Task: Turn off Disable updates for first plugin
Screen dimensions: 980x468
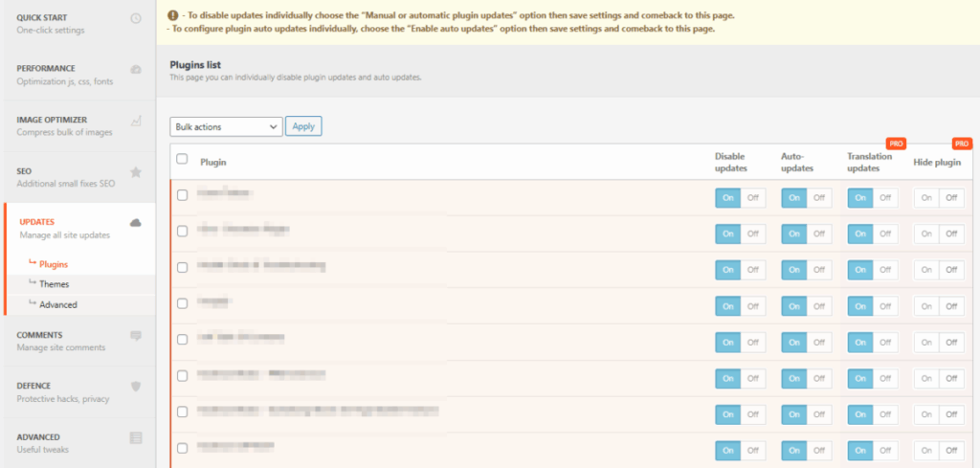Action: click(x=753, y=198)
